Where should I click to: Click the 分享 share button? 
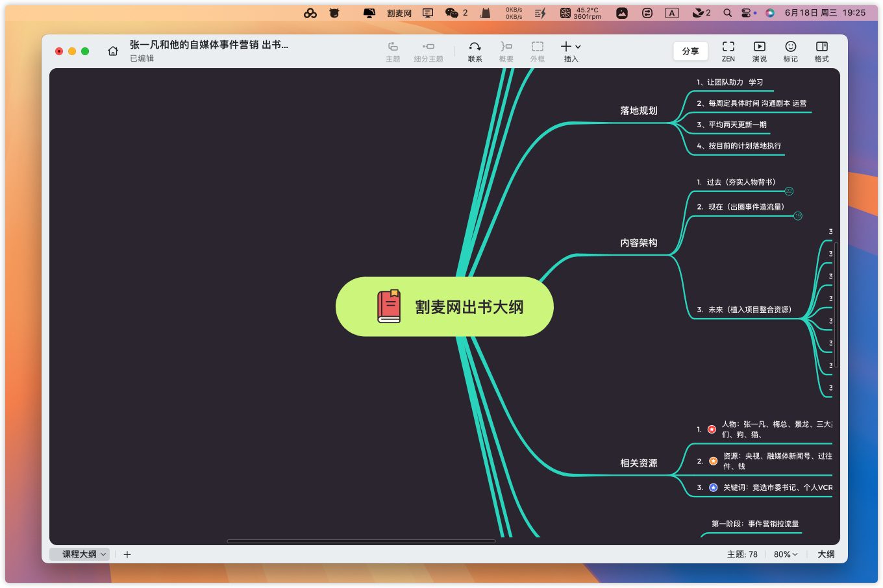(690, 51)
